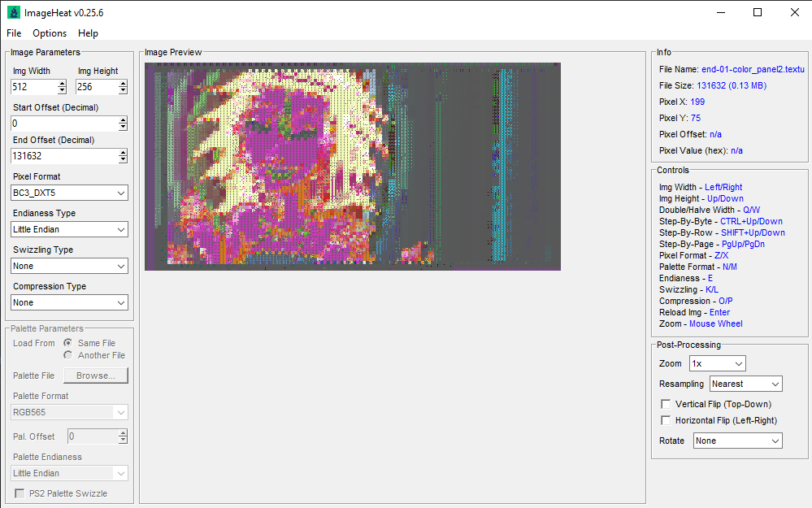
Task: Open the Rotate dropdown
Action: pyautogui.click(x=737, y=441)
